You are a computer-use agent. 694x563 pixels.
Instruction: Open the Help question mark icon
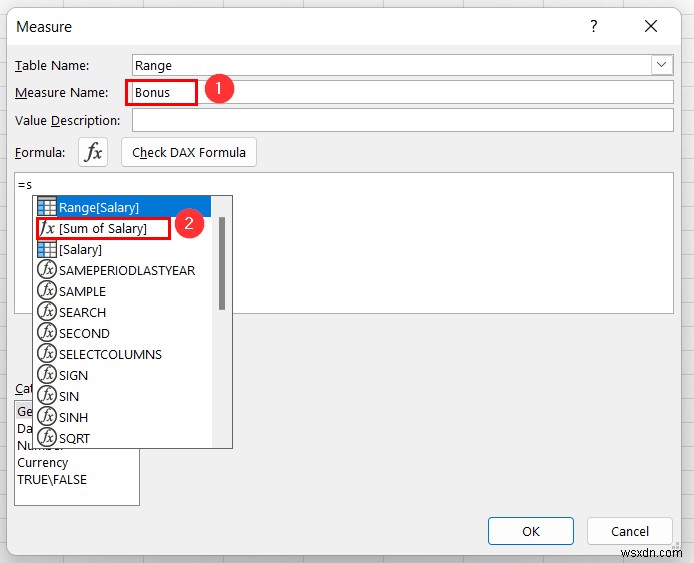594,26
